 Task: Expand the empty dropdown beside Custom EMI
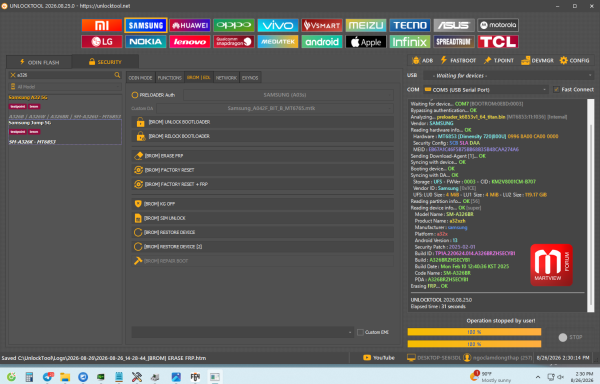pyautogui.click(x=243, y=332)
